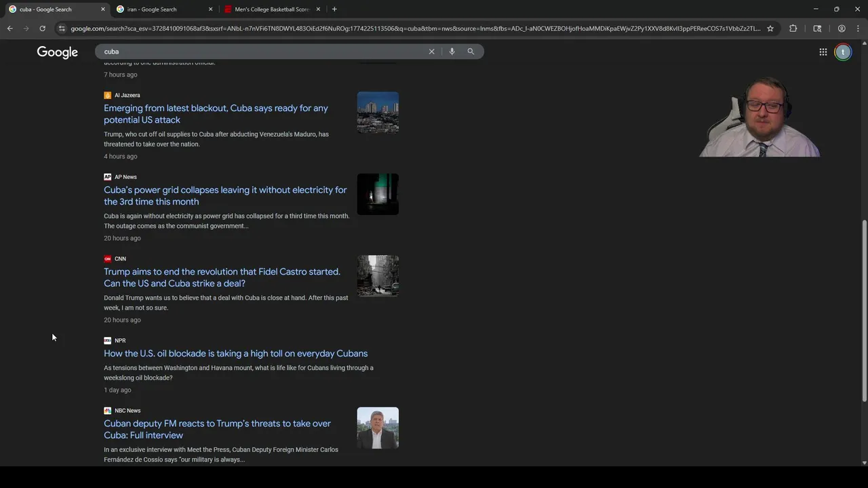Click scrollbar down arrow at bottom
The image size is (868, 488).
pyautogui.click(x=864, y=462)
